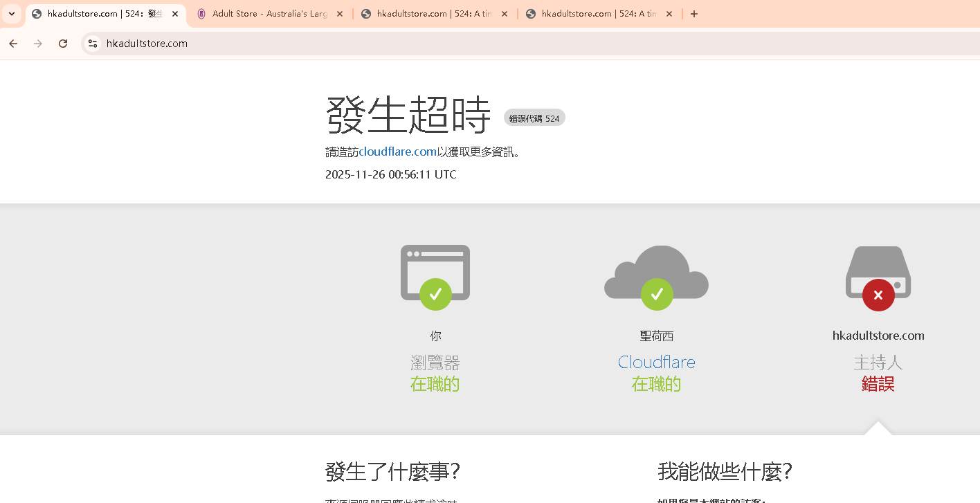Viewport: 980px width, 503px height.
Task: Switch to Adult Store Australia tab
Action: click(x=269, y=14)
